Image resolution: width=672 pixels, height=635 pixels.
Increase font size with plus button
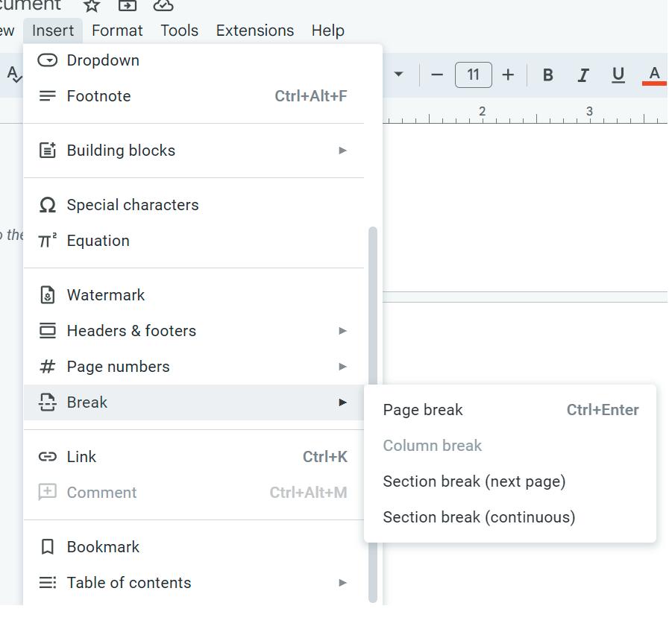coord(508,75)
